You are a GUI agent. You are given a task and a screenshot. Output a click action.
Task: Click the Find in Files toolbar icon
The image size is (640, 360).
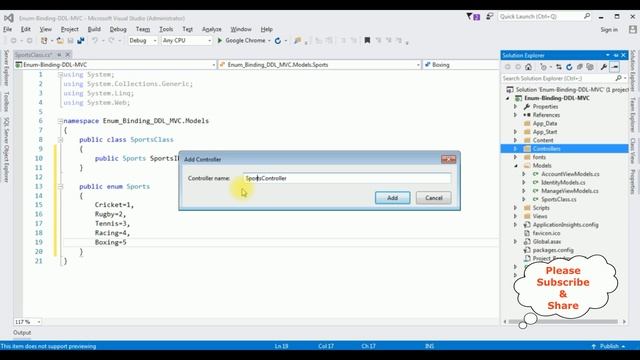coord(298,41)
